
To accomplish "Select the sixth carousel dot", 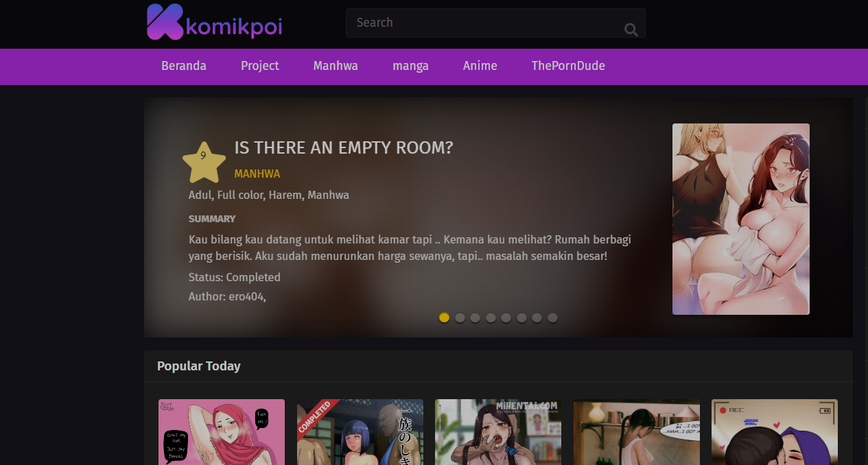I will pyautogui.click(x=521, y=318).
